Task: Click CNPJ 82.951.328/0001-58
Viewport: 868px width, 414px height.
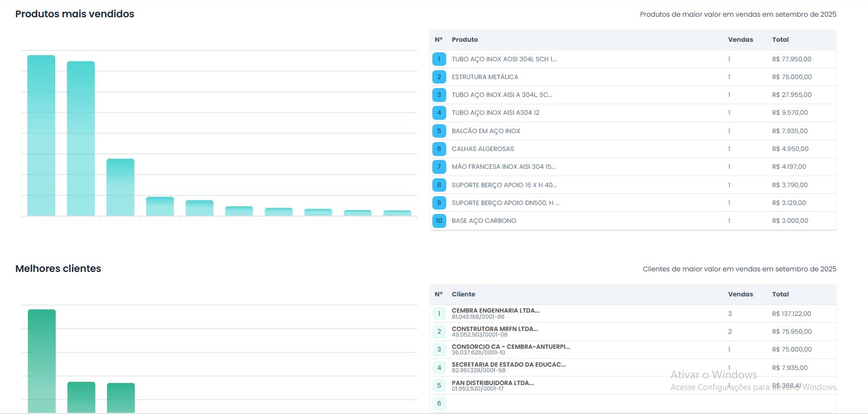Action: (479, 371)
